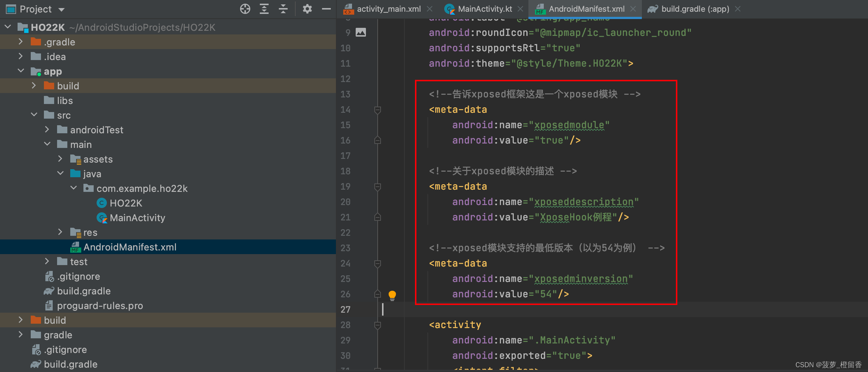
Task: Close the MainActivity.kt tab
Action: (x=521, y=9)
